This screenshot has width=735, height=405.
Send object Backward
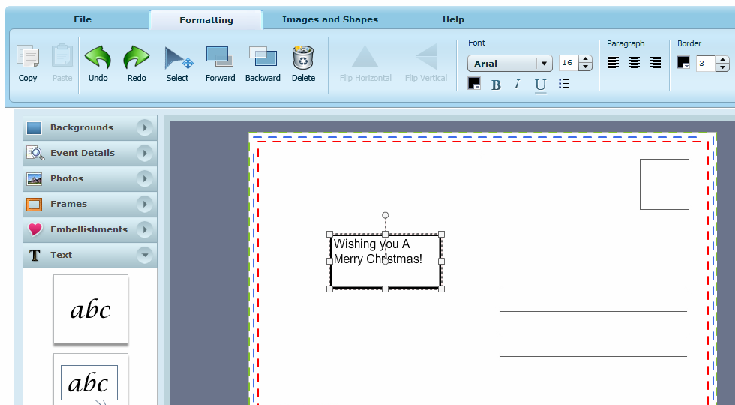point(262,57)
